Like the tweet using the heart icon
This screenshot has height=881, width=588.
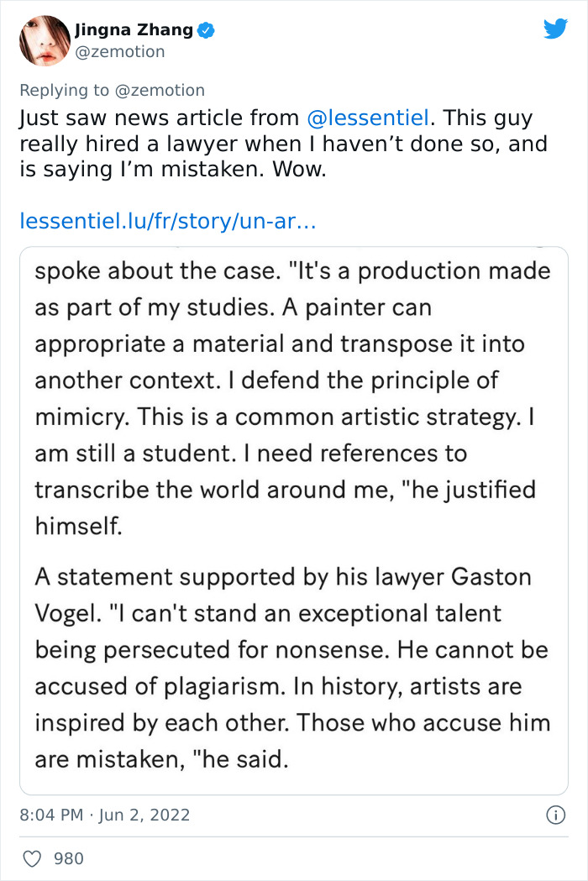pyautogui.click(x=34, y=858)
